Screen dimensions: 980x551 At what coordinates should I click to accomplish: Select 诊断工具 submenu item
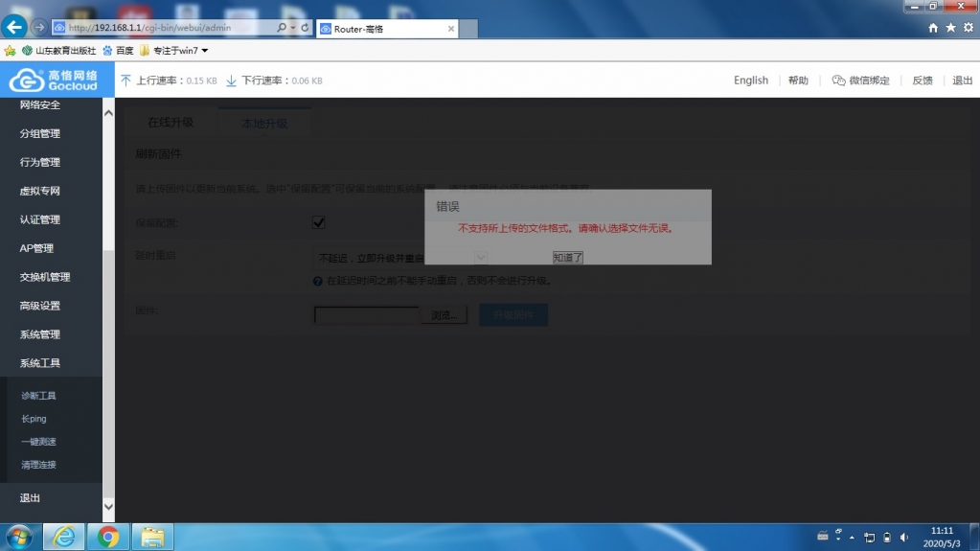[x=38, y=396]
